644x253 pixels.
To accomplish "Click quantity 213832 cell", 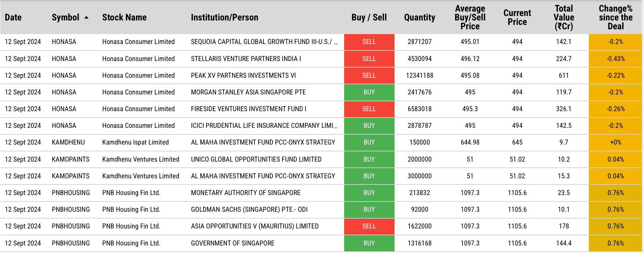I will pos(419,193).
